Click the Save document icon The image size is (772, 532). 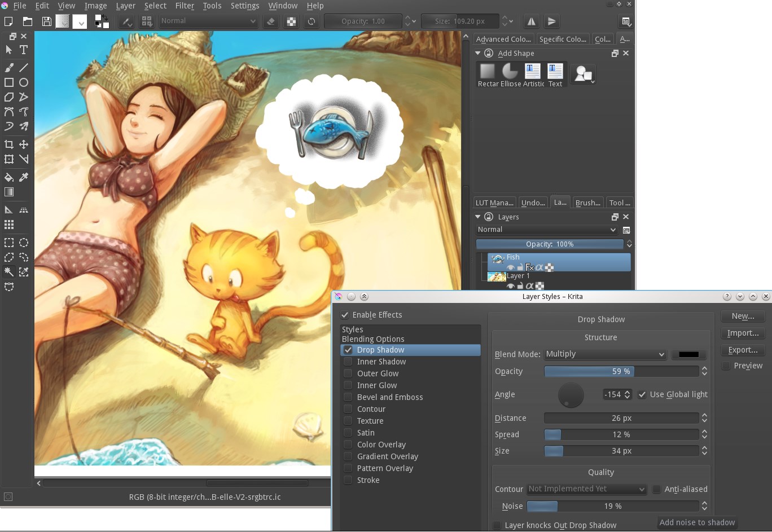pos(46,21)
